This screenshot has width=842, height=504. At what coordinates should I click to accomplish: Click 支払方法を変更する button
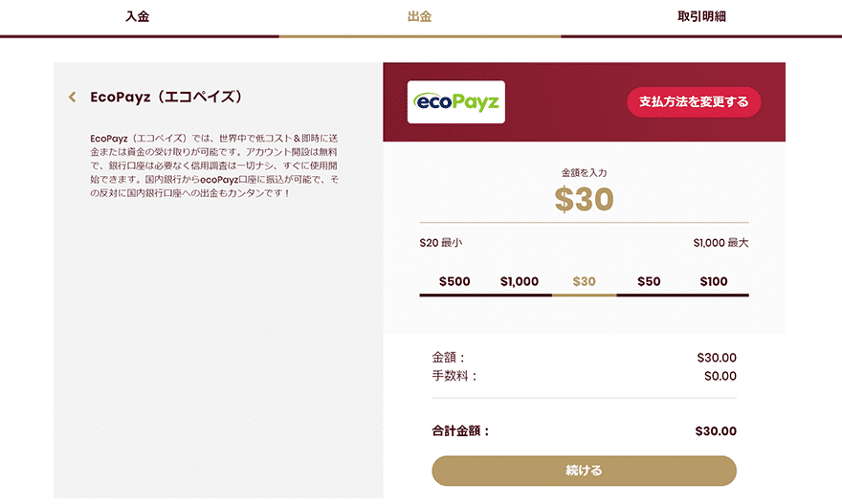pyautogui.click(x=694, y=102)
